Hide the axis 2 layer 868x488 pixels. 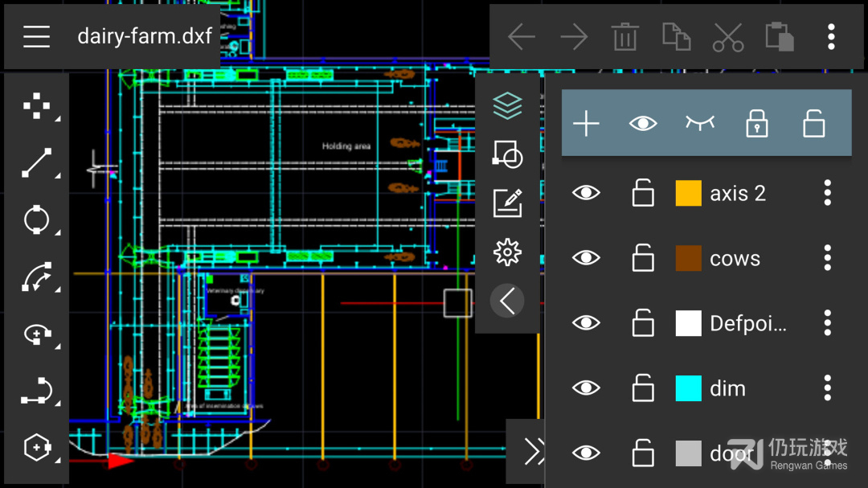[x=586, y=192]
